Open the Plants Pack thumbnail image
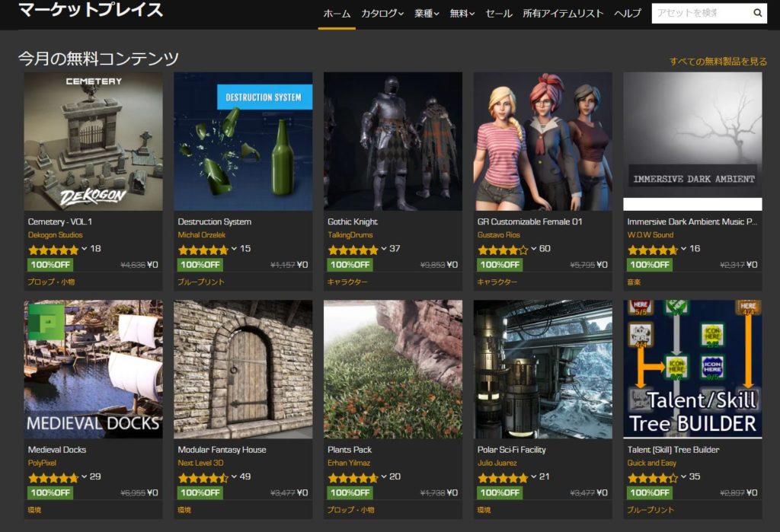This screenshot has height=532, width=780. tap(393, 369)
